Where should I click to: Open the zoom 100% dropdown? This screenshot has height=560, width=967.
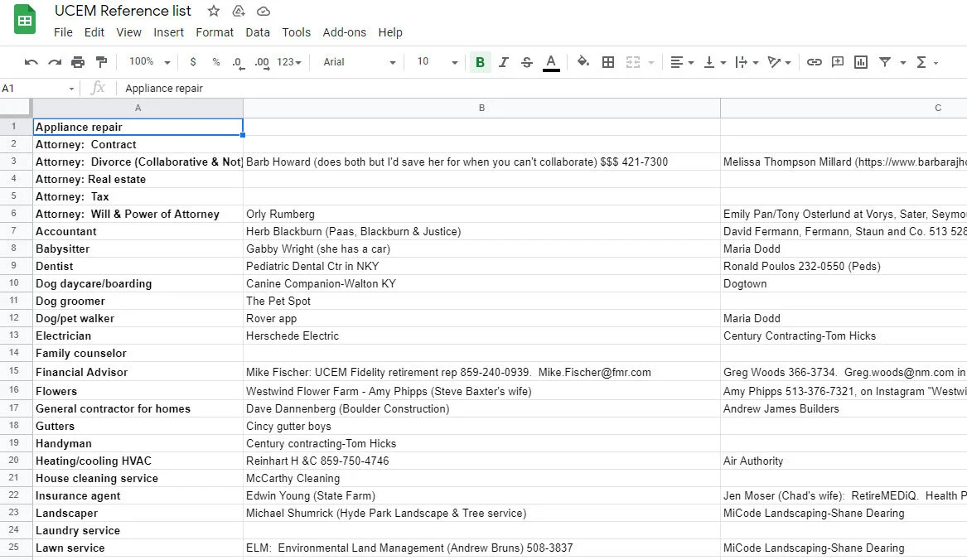149,61
